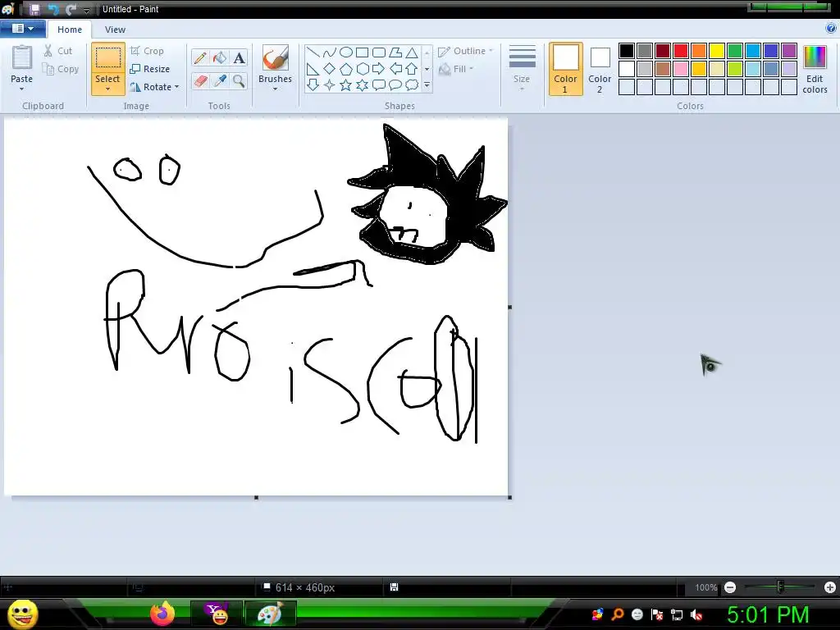Select the Pencil tool
The height and width of the screenshot is (630, 840).
click(x=200, y=58)
